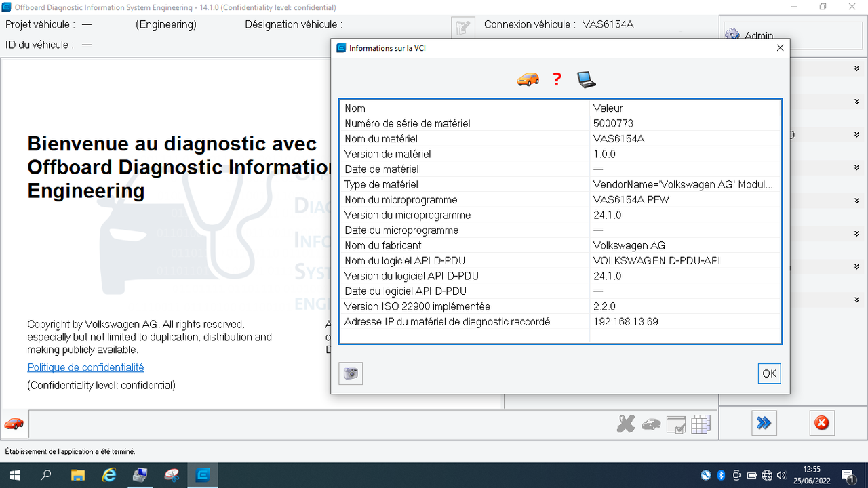
Task: Open the Politique de confidentialité link
Action: click(85, 367)
